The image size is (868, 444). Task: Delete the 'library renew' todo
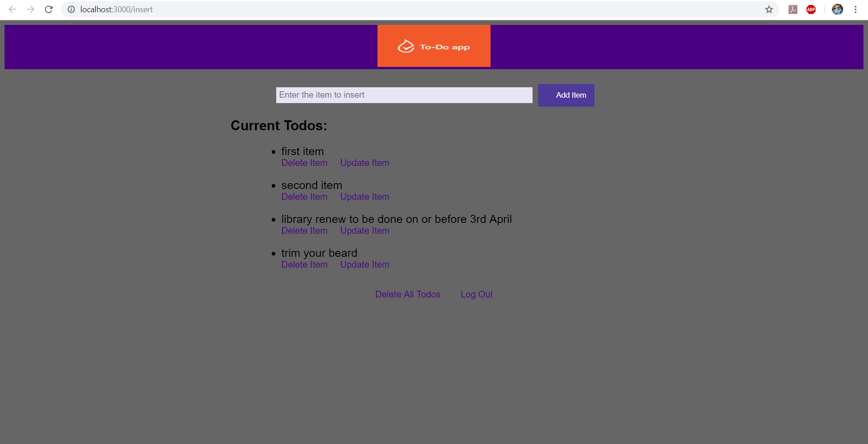tap(304, 231)
